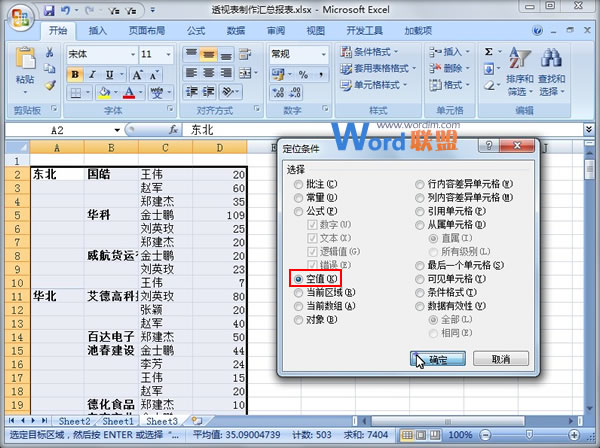Open font size dropdown showing 11

[168, 55]
